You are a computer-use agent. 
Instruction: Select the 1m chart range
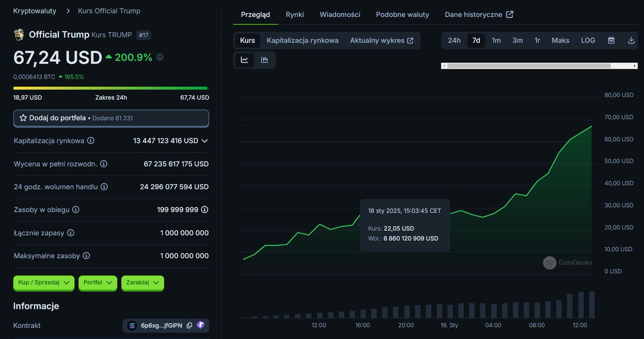pos(496,40)
